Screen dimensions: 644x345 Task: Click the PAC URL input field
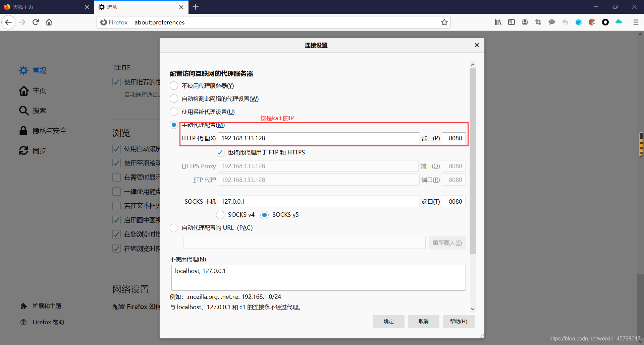coord(304,243)
